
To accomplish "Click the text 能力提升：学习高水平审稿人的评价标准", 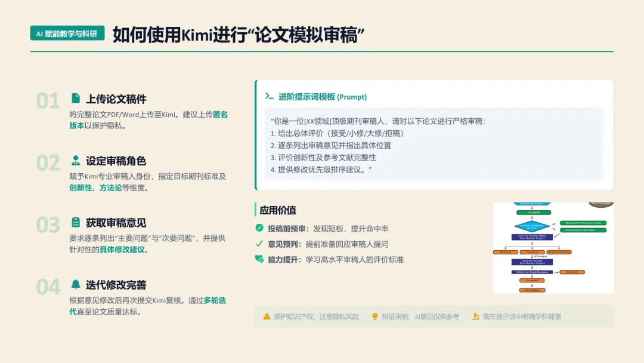I will [x=336, y=260].
